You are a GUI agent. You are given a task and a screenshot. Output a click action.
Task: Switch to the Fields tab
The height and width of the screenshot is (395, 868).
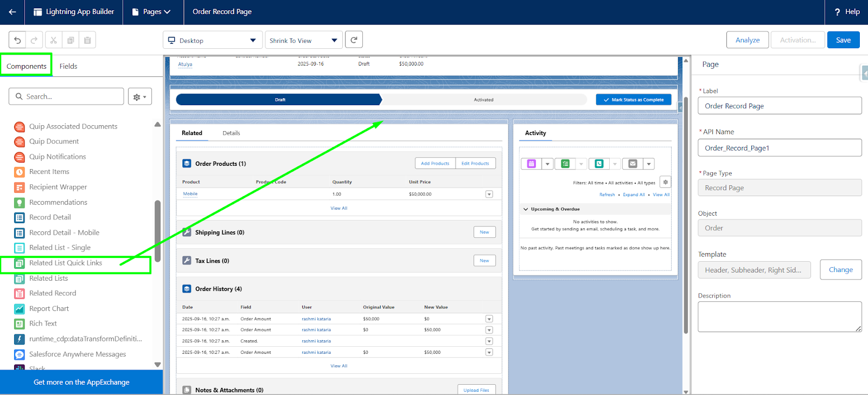68,66
